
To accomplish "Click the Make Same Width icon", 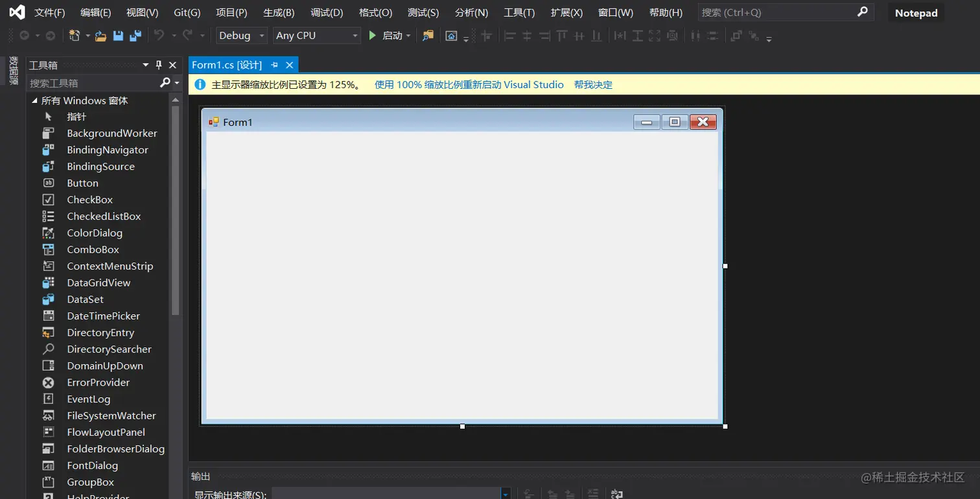I will [x=620, y=36].
